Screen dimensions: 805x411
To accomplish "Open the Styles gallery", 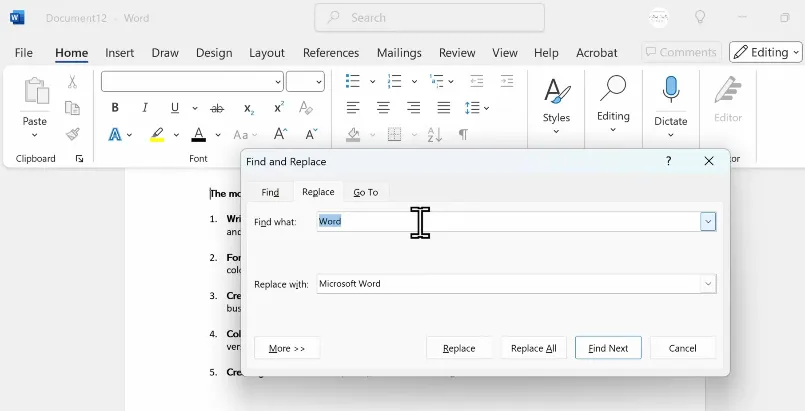I will coord(557,106).
